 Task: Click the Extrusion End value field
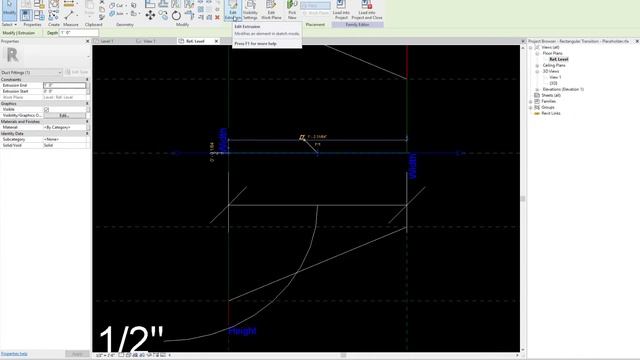point(64,85)
